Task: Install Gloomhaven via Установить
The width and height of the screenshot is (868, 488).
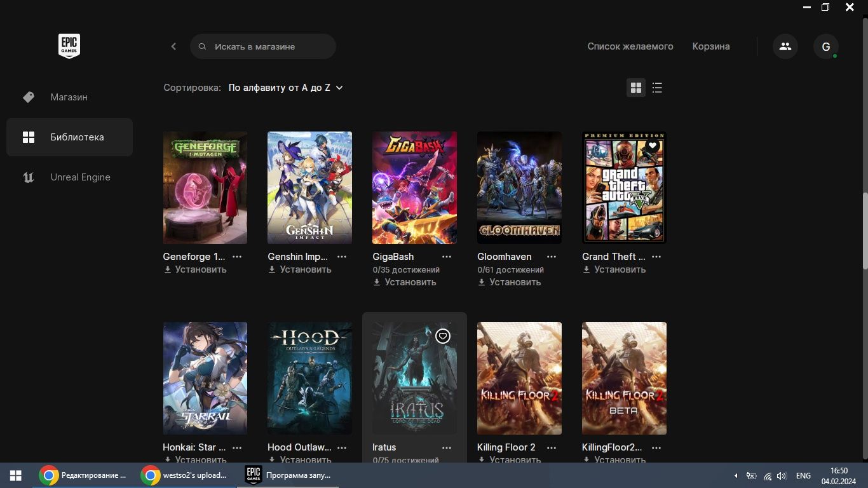Action: pos(510,282)
